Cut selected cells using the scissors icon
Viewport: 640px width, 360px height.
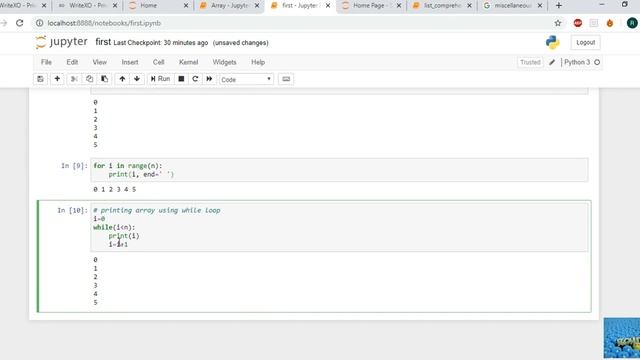coord(74,79)
